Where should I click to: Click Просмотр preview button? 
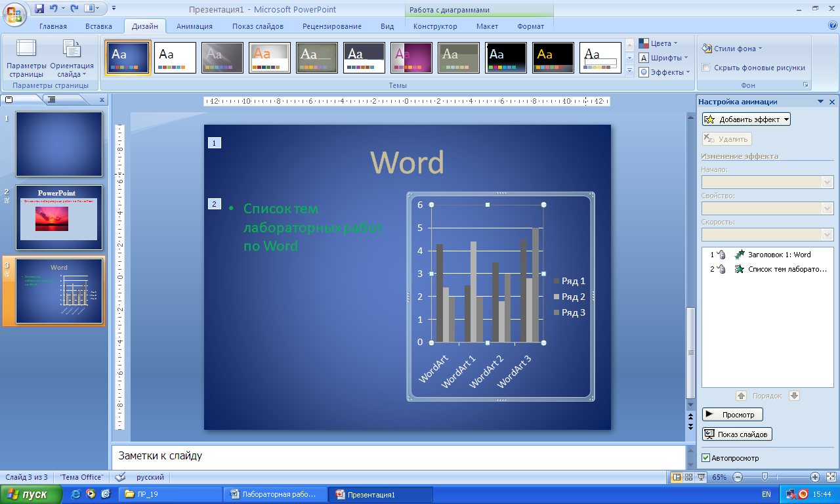tap(732, 415)
